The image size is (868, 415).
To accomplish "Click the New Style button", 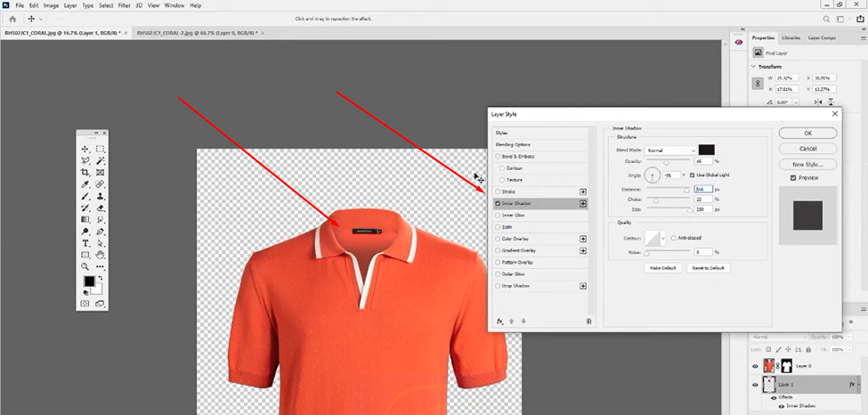I will click(x=807, y=164).
